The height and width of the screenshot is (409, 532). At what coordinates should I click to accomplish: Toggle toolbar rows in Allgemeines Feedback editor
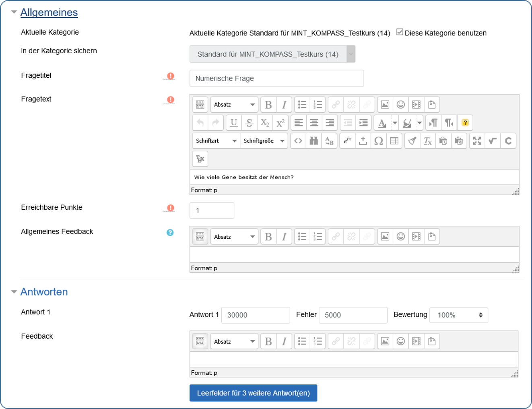[200, 237]
